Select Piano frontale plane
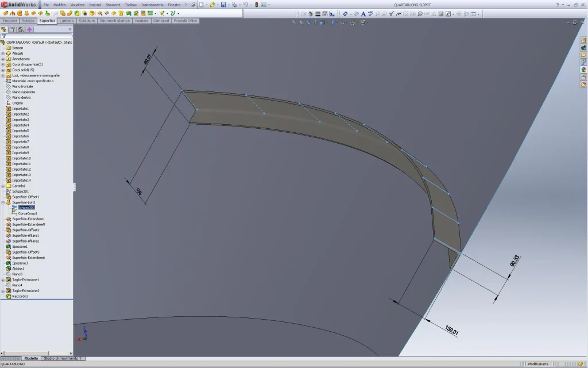Image resolution: width=588 pixels, height=368 pixels. coord(22,86)
